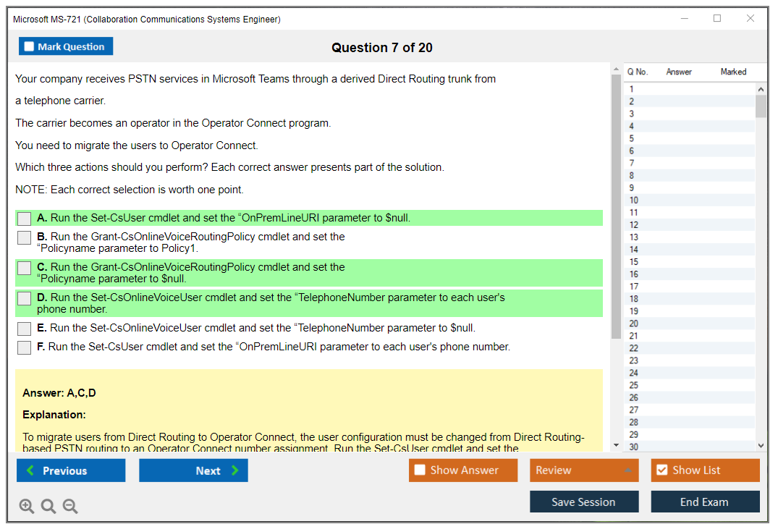
Task: Click the question list scroll down arrow
Action: pyautogui.click(x=761, y=446)
